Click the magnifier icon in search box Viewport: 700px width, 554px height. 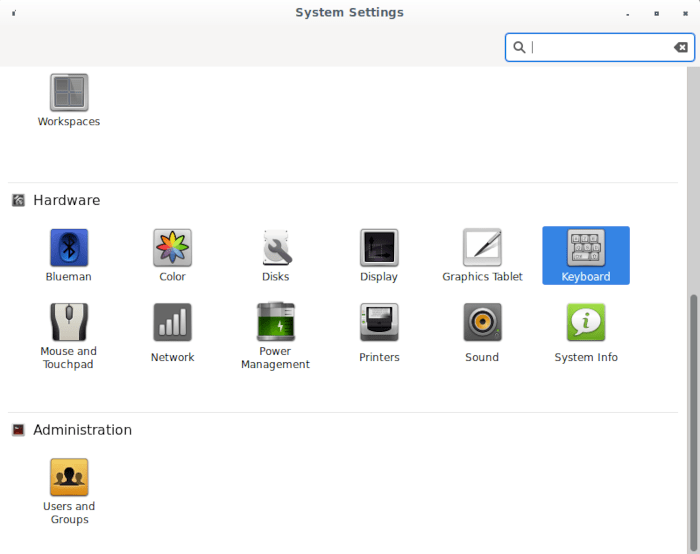tap(519, 47)
